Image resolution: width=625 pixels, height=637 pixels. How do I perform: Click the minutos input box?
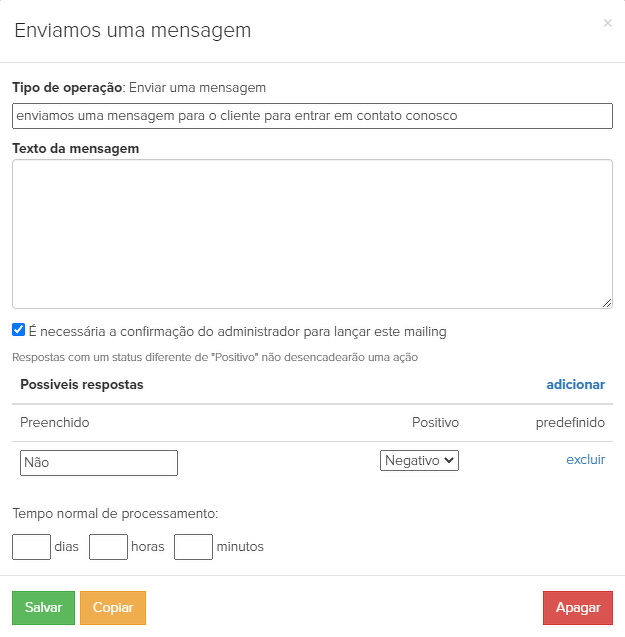coord(193,547)
